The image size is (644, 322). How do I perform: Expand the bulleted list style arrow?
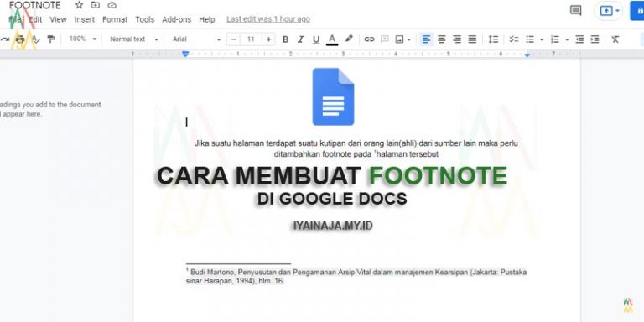point(542,39)
